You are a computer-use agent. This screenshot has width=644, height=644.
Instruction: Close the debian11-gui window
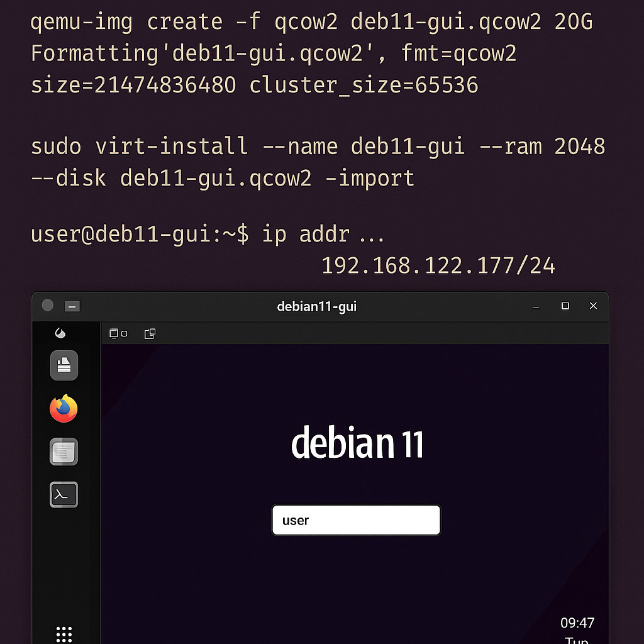click(593, 306)
